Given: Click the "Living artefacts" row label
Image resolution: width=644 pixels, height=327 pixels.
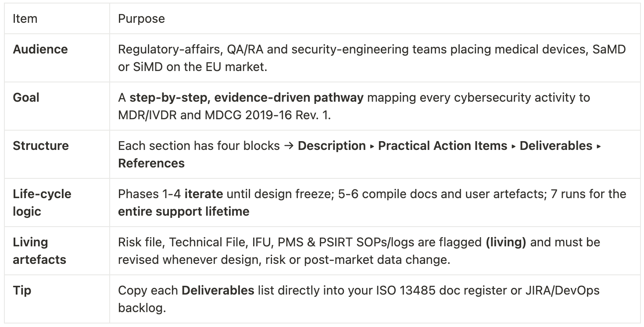Looking at the screenshot, I should point(39,251).
